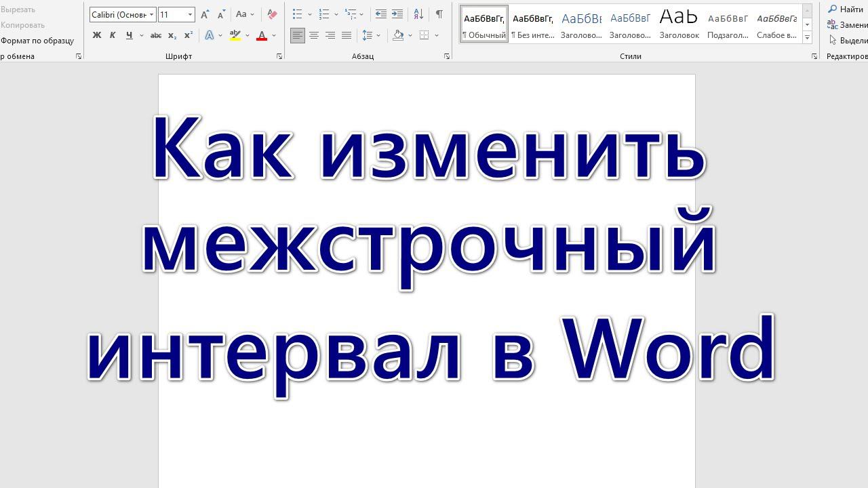
Task: Insert a bulleted list
Action: (297, 14)
